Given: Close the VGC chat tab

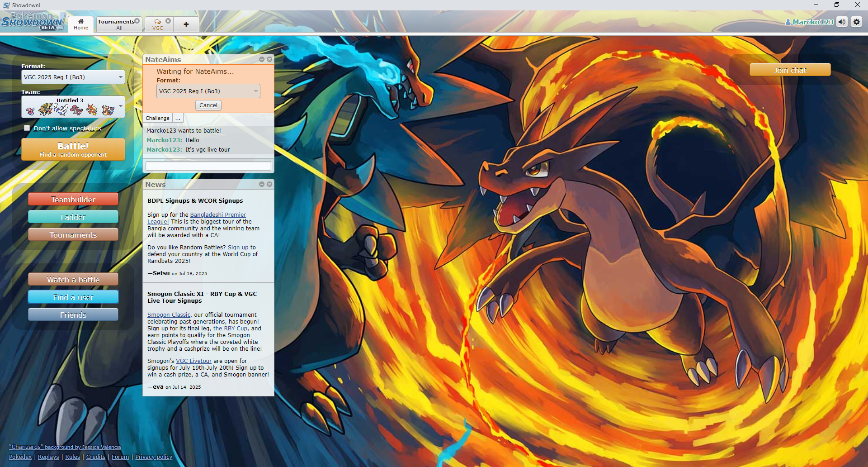Looking at the screenshot, I should coord(168,21).
